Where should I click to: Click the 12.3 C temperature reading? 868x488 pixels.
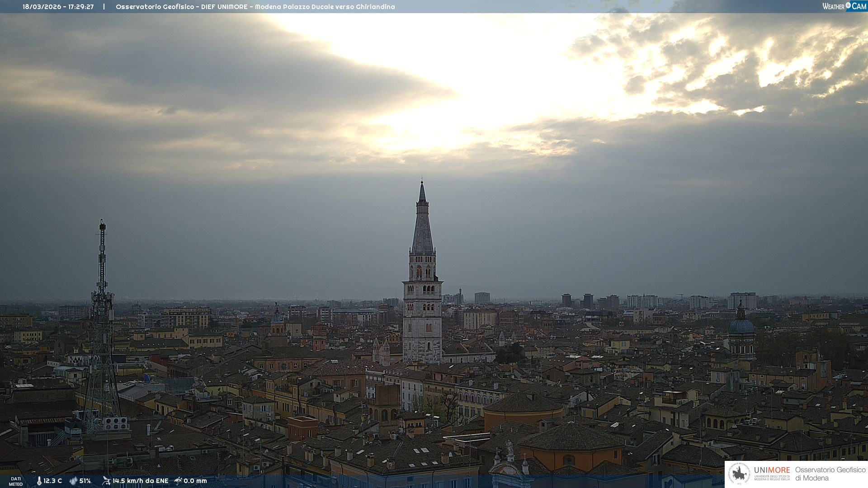53,481
